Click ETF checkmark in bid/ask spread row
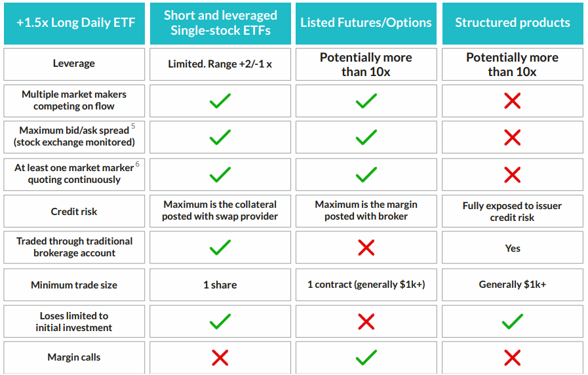Screen dimensions: 588x375 [x=220, y=137]
